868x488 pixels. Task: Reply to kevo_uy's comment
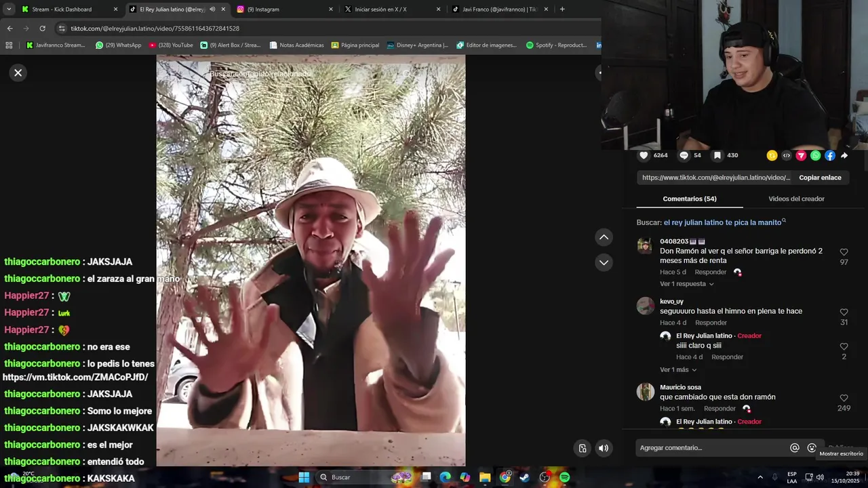coord(711,323)
